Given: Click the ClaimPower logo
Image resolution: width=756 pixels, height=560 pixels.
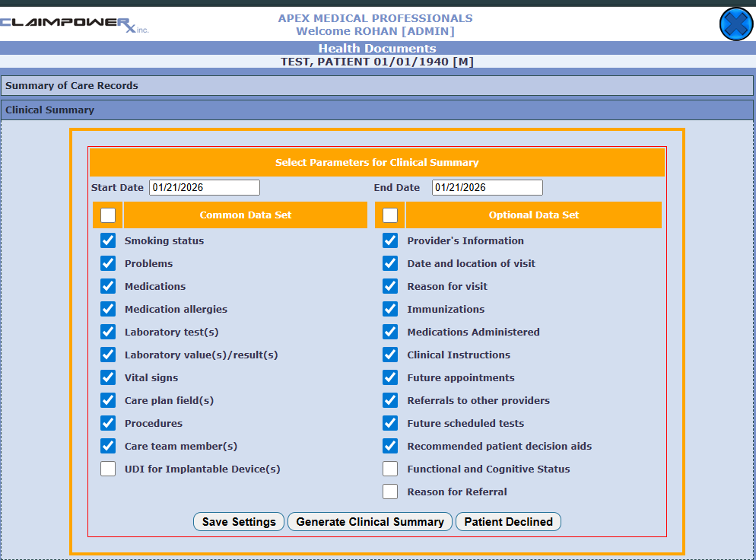Looking at the screenshot, I should (75, 24).
